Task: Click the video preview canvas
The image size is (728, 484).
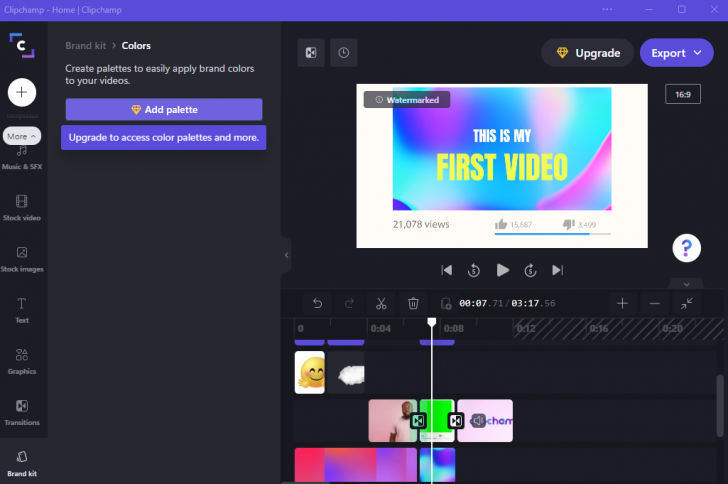Action: coord(502,166)
